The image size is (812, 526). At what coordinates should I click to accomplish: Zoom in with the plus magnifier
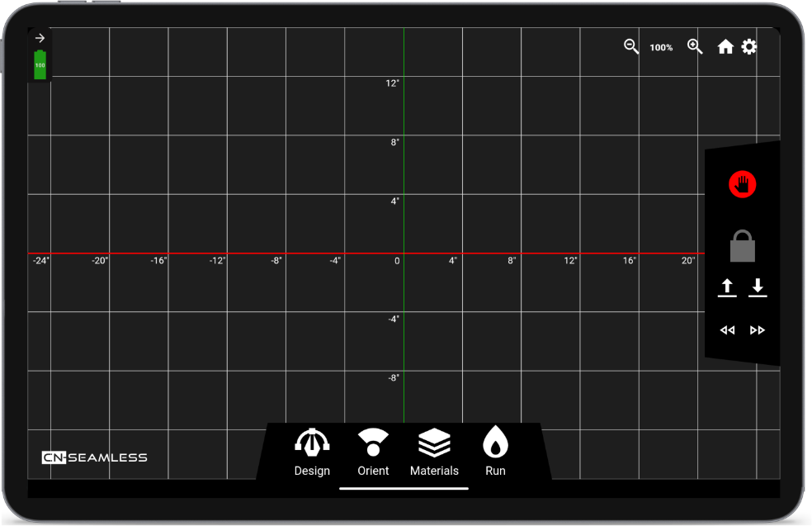coord(695,47)
